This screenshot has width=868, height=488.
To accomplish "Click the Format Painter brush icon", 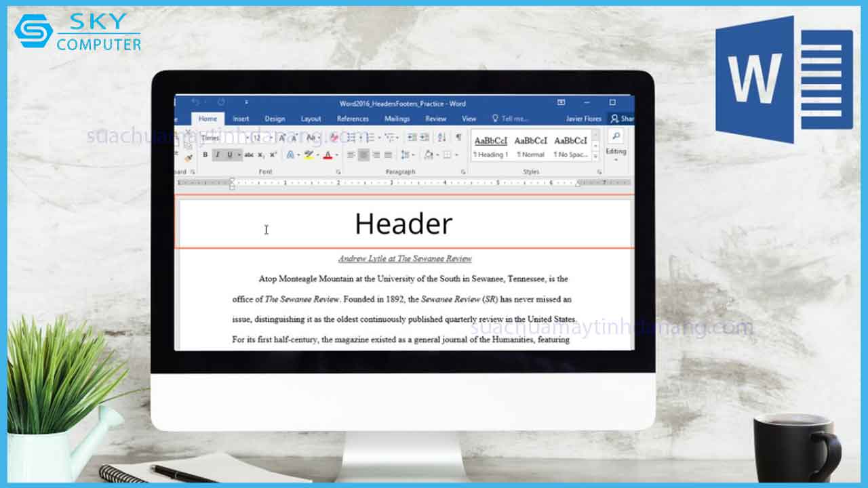I will point(189,157).
